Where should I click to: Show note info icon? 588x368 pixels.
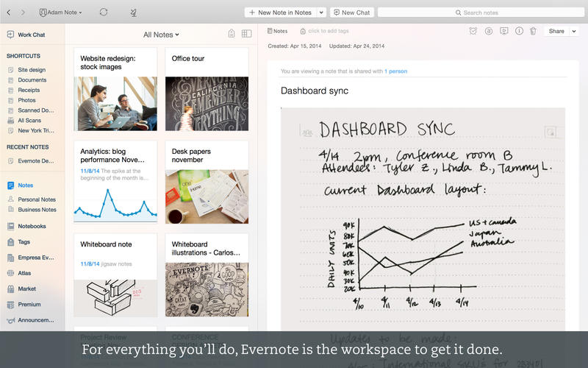(x=519, y=31)
